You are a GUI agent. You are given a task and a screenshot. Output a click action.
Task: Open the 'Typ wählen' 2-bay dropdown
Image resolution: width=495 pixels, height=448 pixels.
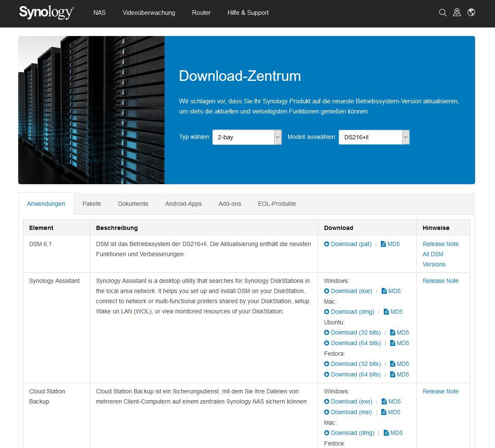(247, 137)
